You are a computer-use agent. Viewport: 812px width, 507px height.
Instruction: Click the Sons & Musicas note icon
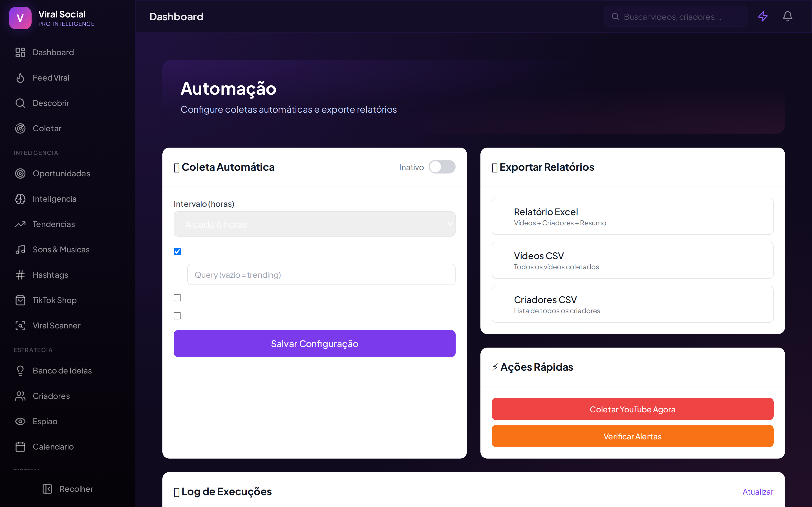click(20, 250)
